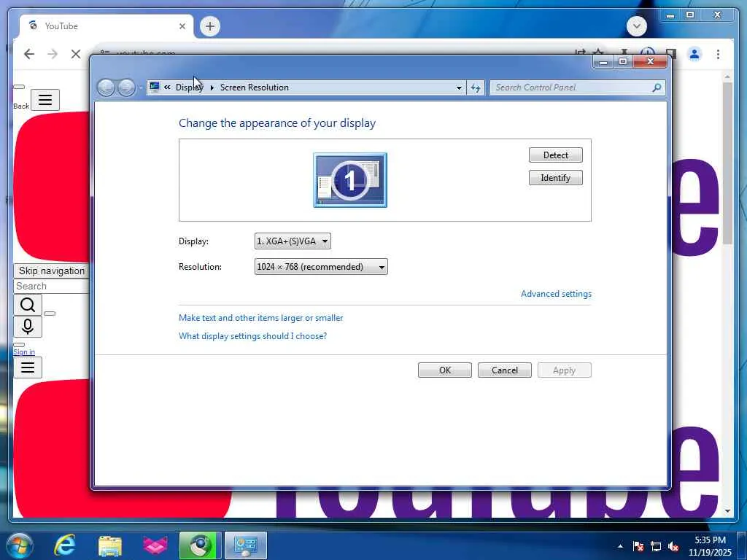Click the Screen Resolution breadcrumb
This screenshot has width=747, height=560.
255,87
